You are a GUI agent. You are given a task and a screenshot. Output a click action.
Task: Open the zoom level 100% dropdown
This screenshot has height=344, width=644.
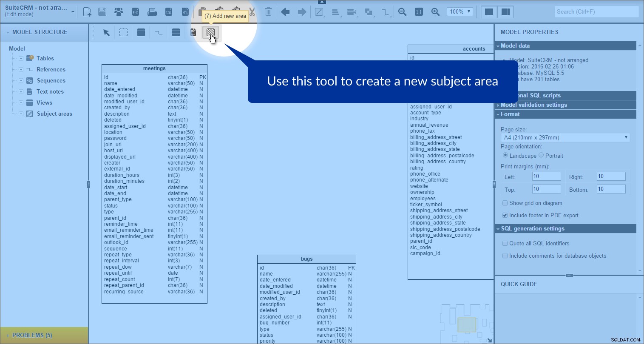click(460, 12)
